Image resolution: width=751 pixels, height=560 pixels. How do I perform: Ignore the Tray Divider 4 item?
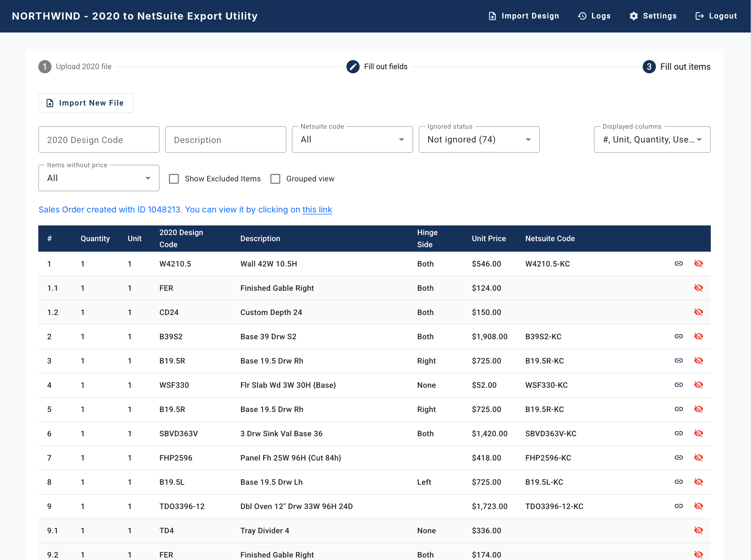click(698, 530)
